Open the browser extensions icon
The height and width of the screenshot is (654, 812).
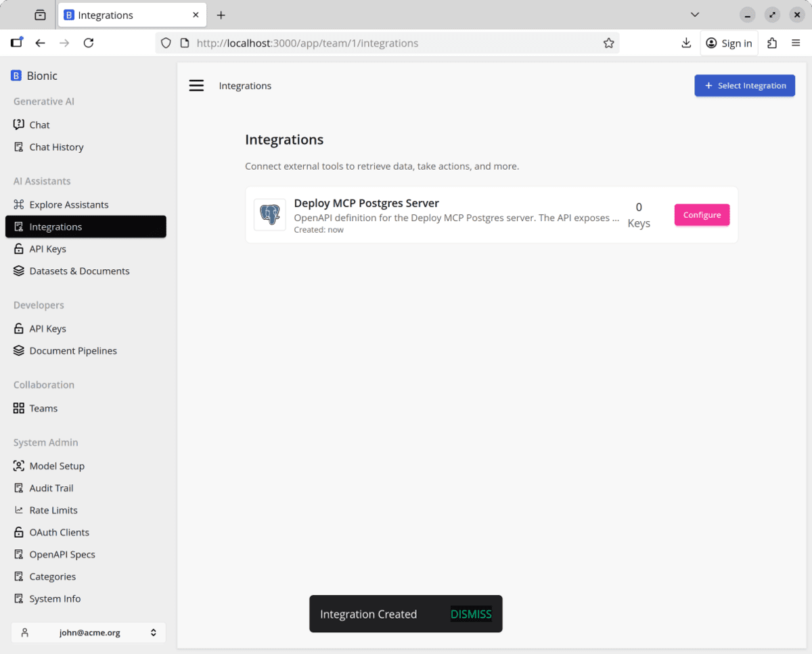(772, 43)
